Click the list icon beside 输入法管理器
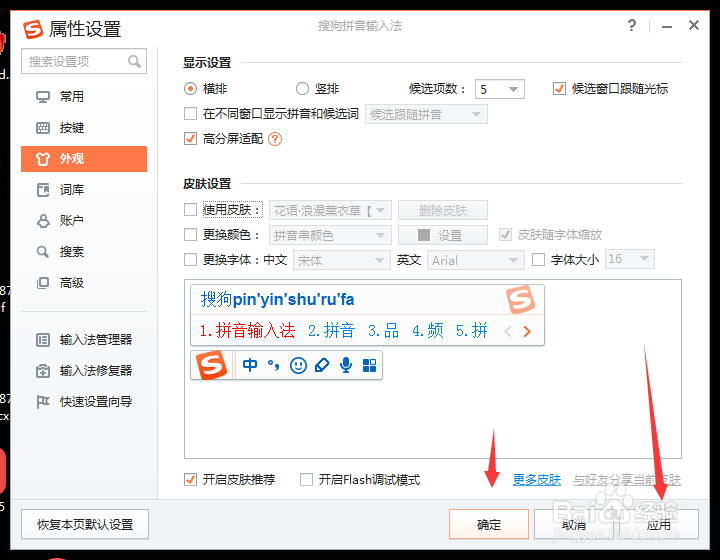720x560 pixels. 43,340
